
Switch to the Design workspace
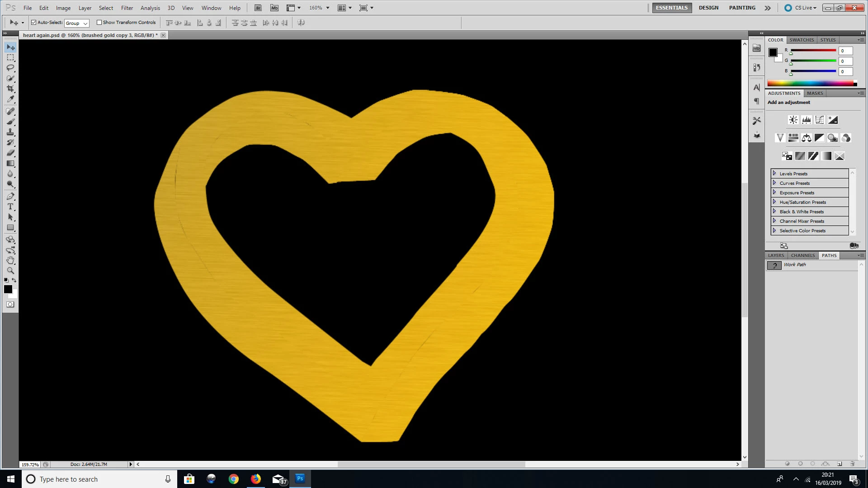coord(708,8)
